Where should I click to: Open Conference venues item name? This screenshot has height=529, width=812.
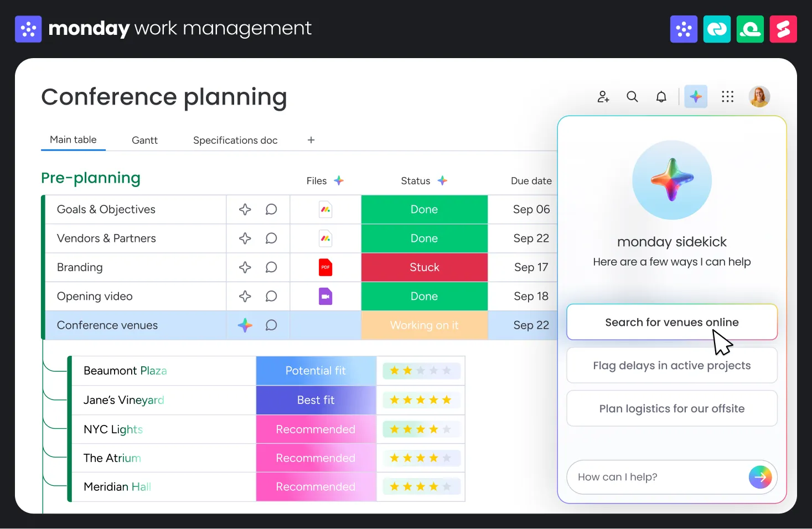[x=107, y=325]
